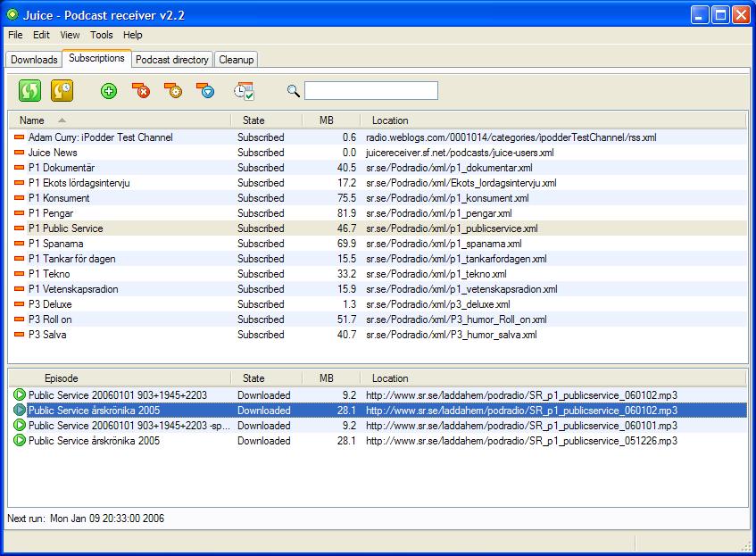Select the episode name ending in -sp...
The image size is (756, 556).
(129, 426)
